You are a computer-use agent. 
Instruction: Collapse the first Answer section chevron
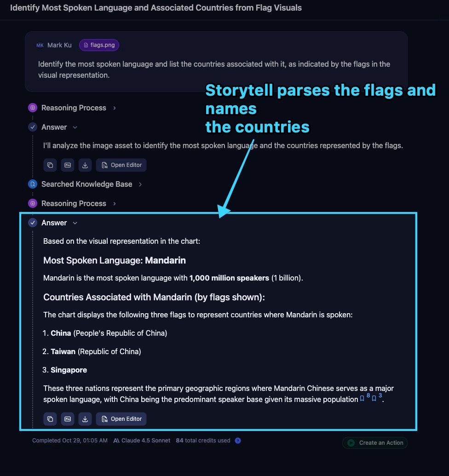75,127
